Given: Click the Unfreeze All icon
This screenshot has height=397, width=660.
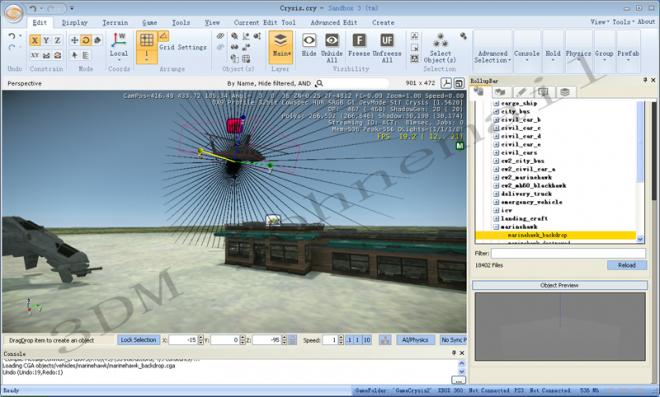Looking at the screenshot, I should (x=387, y=41).
